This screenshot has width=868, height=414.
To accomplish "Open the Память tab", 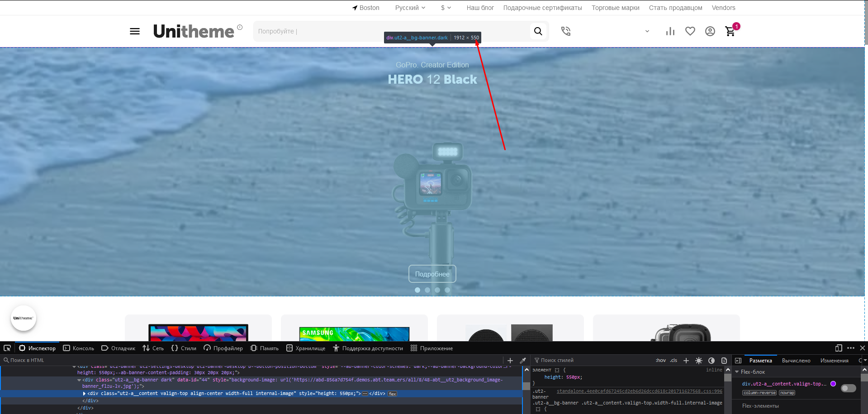I will tap(264, 348).
